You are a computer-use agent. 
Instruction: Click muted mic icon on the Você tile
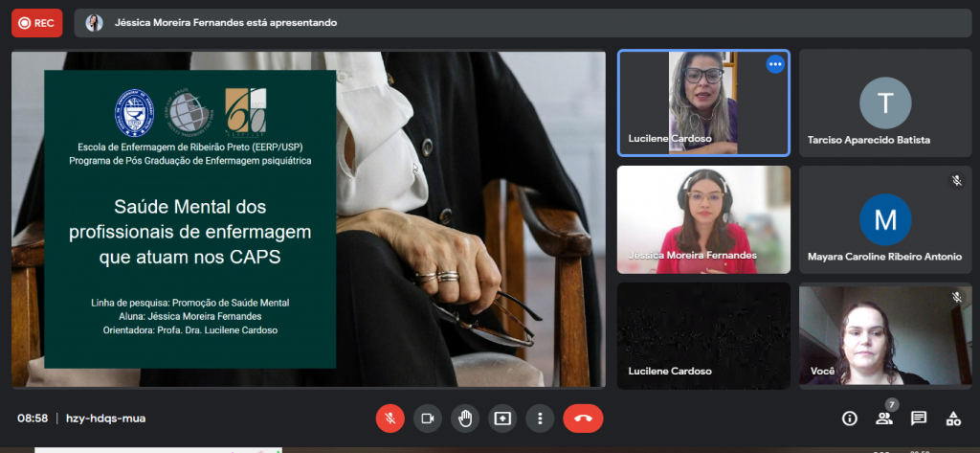pos(956,297)
